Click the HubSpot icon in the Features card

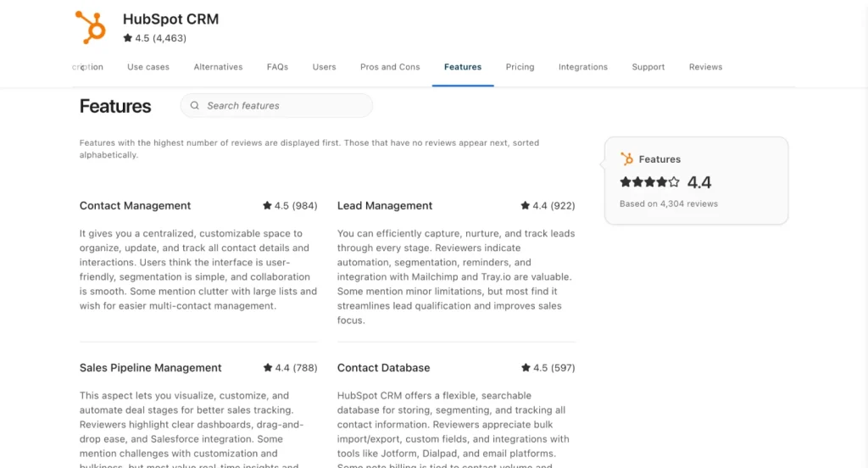coord(626,159)
